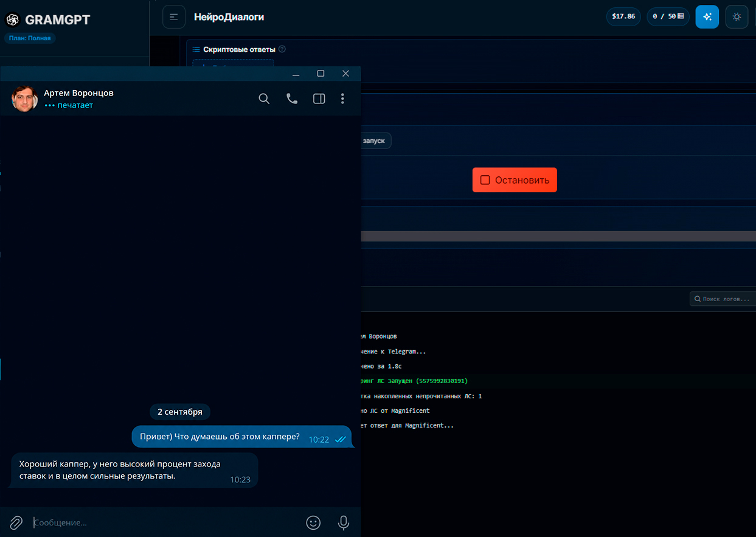Switch the light/dark theme
This screenshot has height=537, width=756.
point(737,16)
